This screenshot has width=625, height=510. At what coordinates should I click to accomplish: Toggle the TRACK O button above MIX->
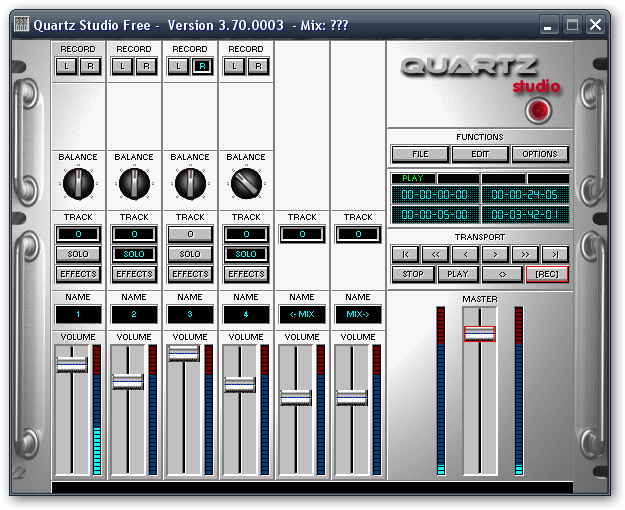358,234
